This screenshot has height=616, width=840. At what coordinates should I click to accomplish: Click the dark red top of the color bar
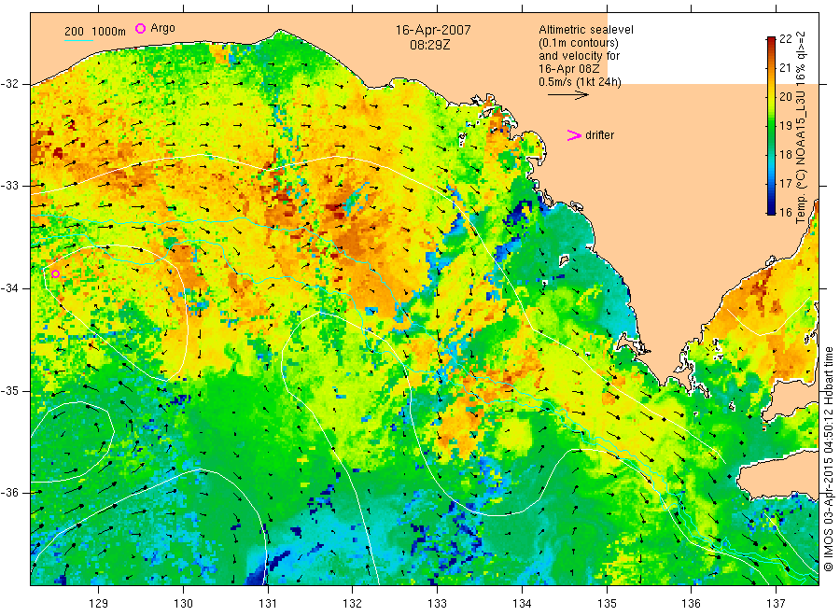(771, 41)
